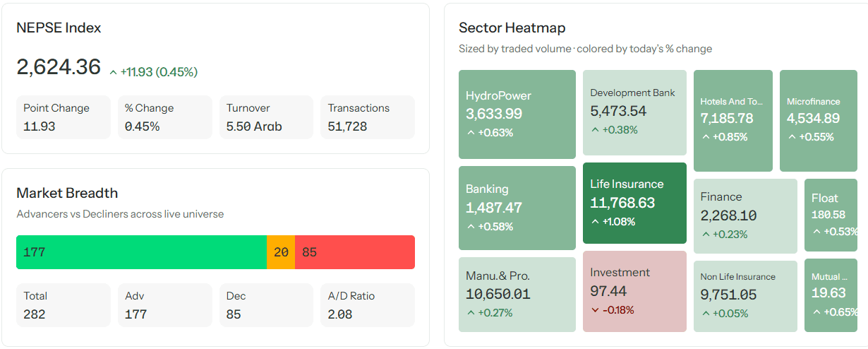Click the NEPSE Index heading
The height and width of the screenshot is (349, 868).
pos(59,28)
